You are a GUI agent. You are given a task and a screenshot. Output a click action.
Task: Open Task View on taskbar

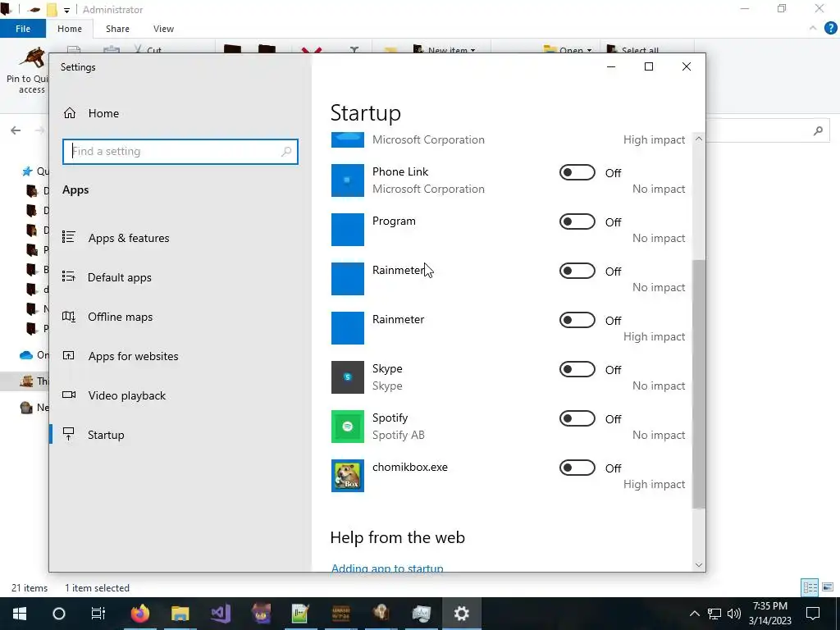pos(98,614)
